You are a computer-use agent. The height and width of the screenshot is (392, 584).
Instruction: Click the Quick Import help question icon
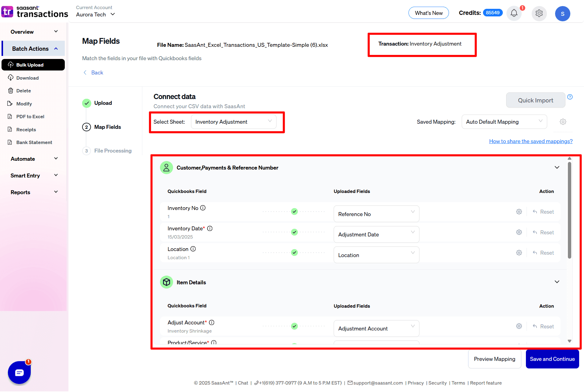[570, 97]
